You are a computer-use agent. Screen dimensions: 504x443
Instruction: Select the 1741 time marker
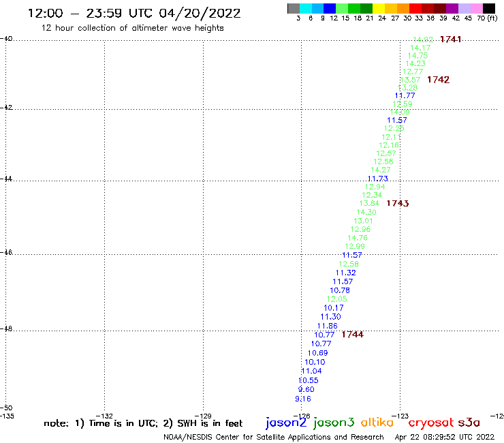pos(450,40)
